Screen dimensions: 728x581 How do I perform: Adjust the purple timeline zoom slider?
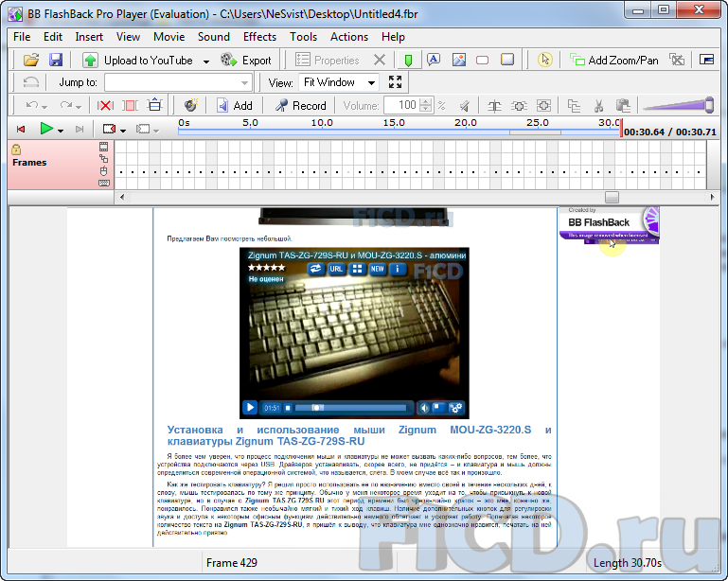[709, 105]
